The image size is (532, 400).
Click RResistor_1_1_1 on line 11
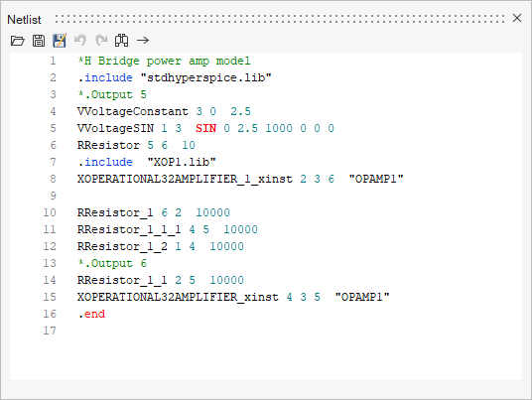(x=129, y=229)
